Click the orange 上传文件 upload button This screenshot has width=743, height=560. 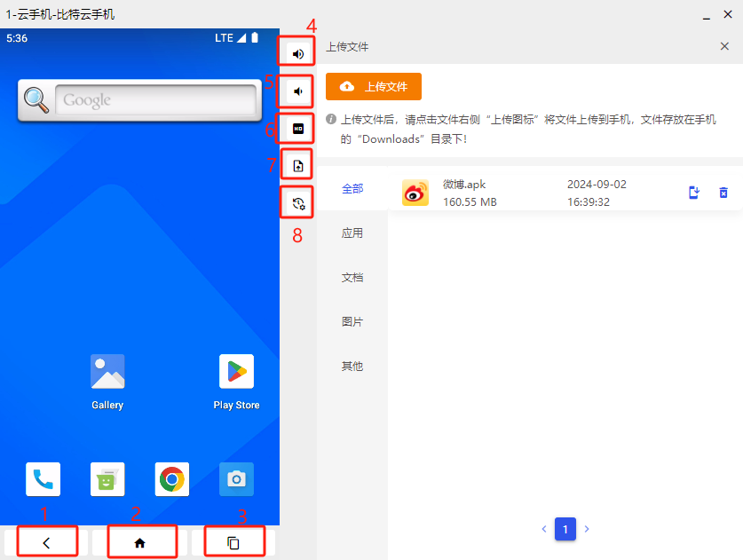pyautogui.click(x=374, y=86)
